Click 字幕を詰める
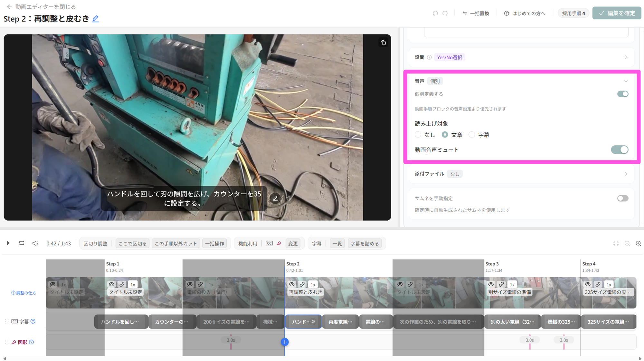The height and width of the screenshot is (361, 644). pos(365,243)
